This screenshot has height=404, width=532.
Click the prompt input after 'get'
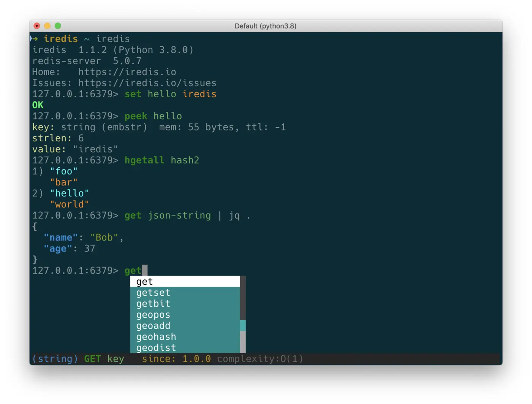point(144,271)
